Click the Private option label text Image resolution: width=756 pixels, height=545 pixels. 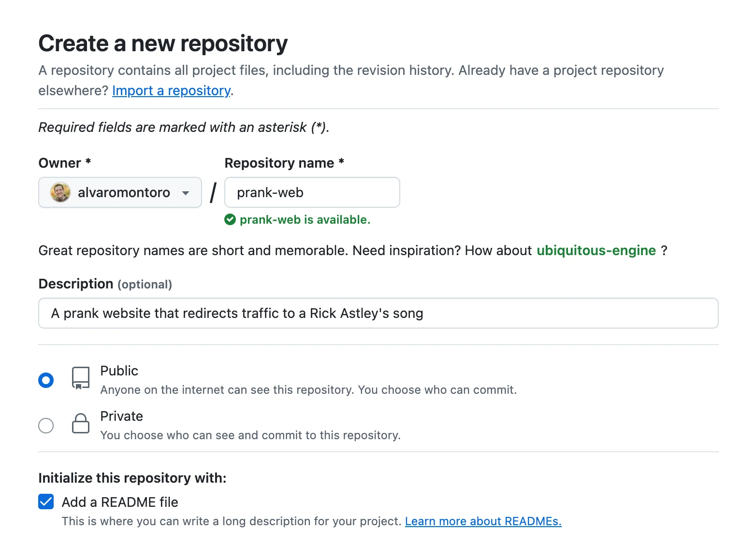coord(121,416)
